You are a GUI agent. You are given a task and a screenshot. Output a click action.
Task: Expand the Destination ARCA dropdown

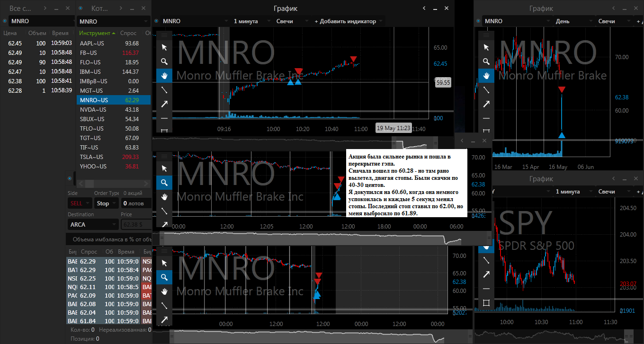[x=93, y=225]
